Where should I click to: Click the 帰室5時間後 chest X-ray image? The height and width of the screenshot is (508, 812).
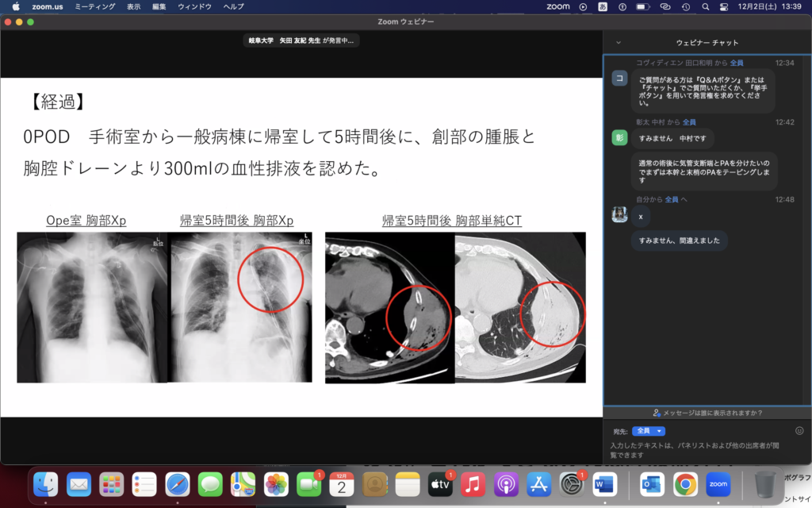[239, 306]
